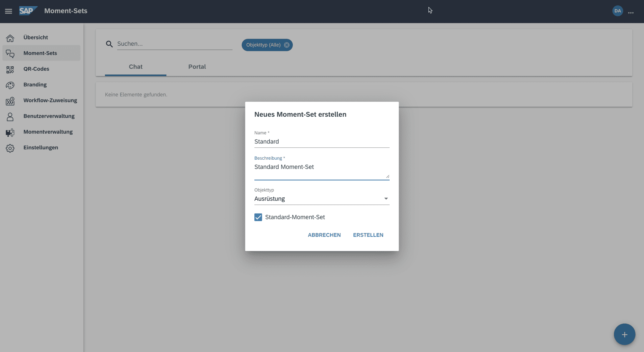
Task: Open the Objekttyp Ausrüstung select field
Action: 322,199
